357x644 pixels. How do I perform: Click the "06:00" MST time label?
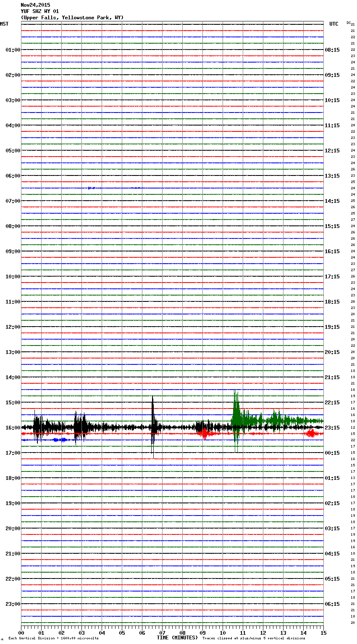(x=13, y=176)
